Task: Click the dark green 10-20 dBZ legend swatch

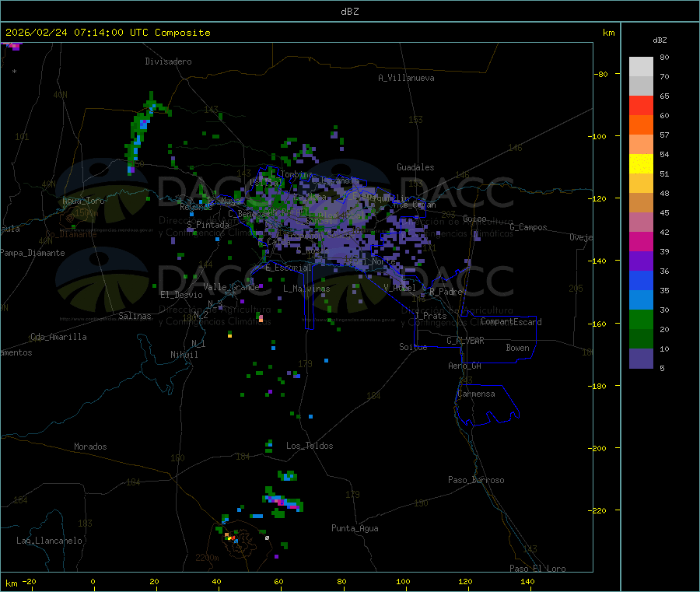Action: [x=641, y=339]
